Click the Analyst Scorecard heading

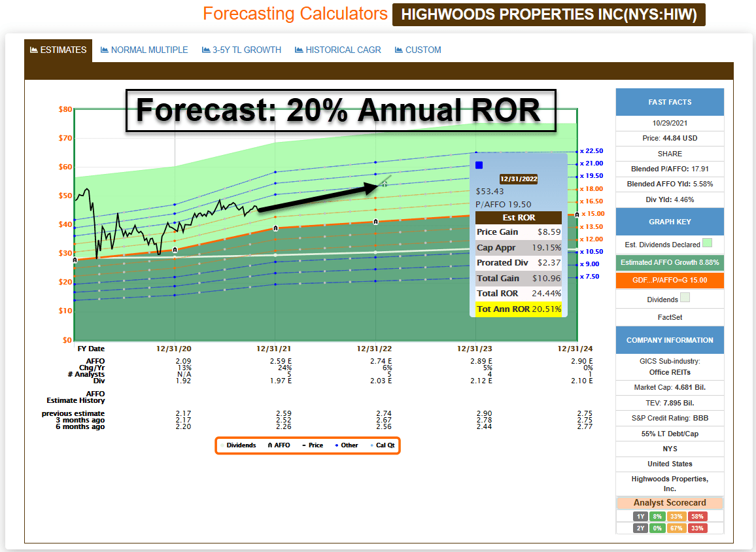(670, 503)
